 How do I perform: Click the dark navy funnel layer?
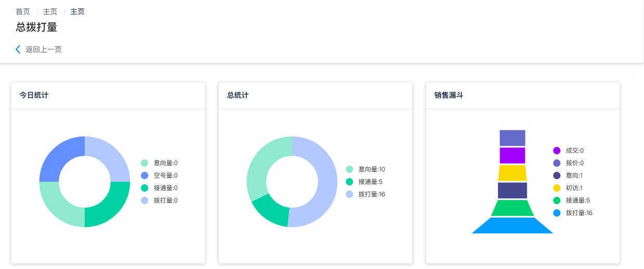click(x=512, y=191)
